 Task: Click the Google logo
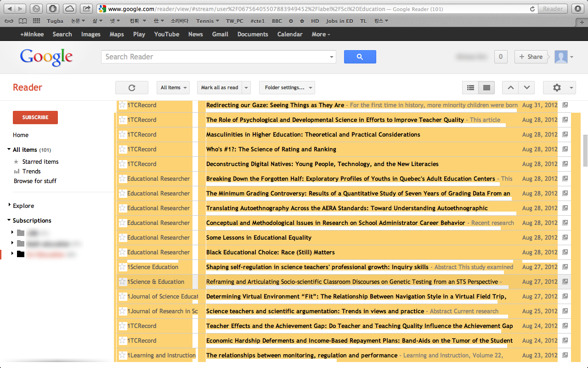point(46,57)
